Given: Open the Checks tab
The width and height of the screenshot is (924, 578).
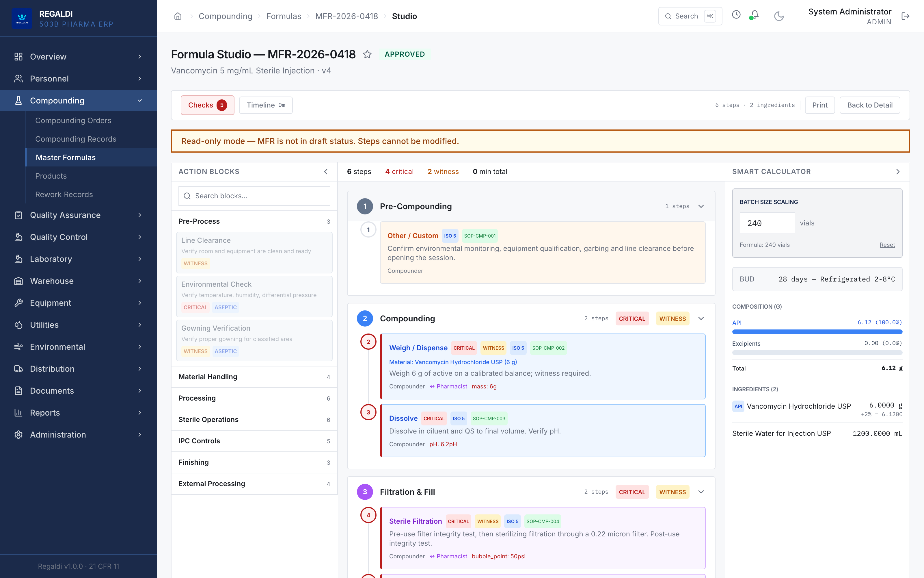Looking at the screenshot, I should coord(207,105).
